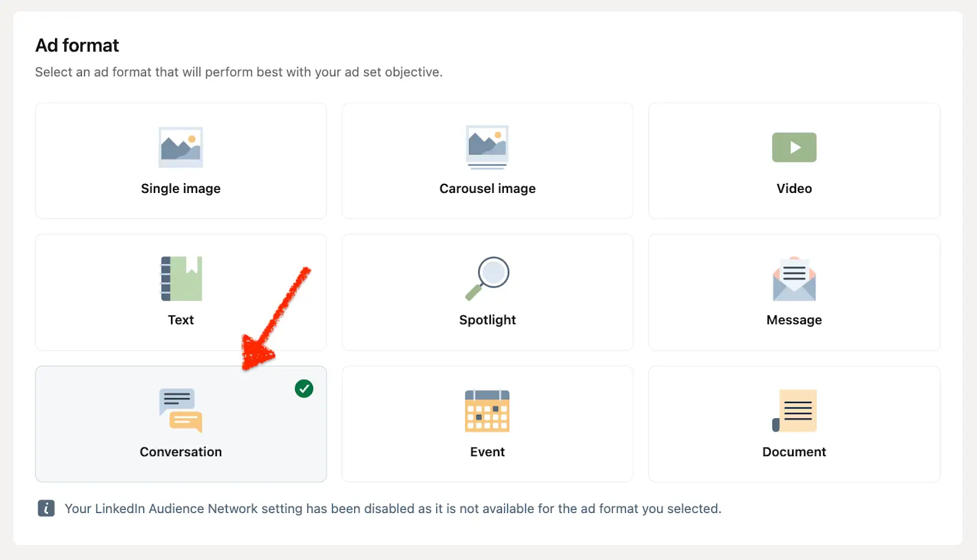Screen dimensions: 977x560
Task: Click the Spotlight magnifying glass icon
Action: coord(487,278)
